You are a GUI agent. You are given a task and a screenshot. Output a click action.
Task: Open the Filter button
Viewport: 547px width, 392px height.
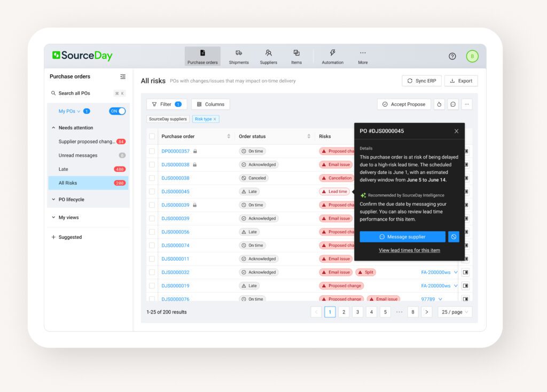click(167, 104)
